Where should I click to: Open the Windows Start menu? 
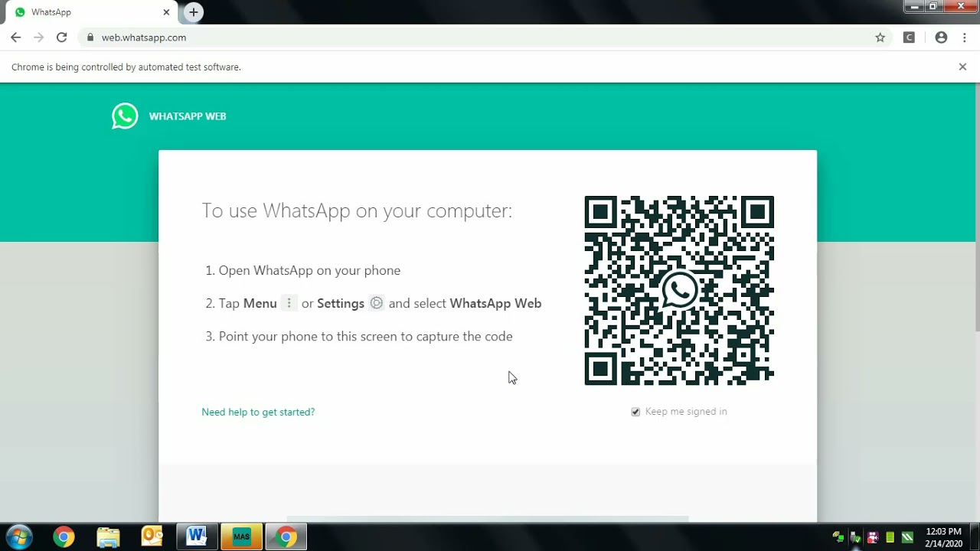[x=19, y=536]
